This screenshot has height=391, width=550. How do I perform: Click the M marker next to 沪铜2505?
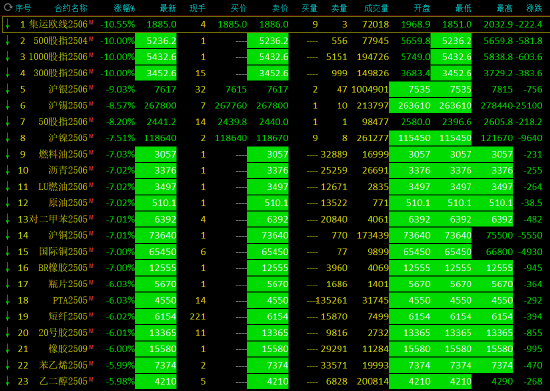tap(91, 233)
